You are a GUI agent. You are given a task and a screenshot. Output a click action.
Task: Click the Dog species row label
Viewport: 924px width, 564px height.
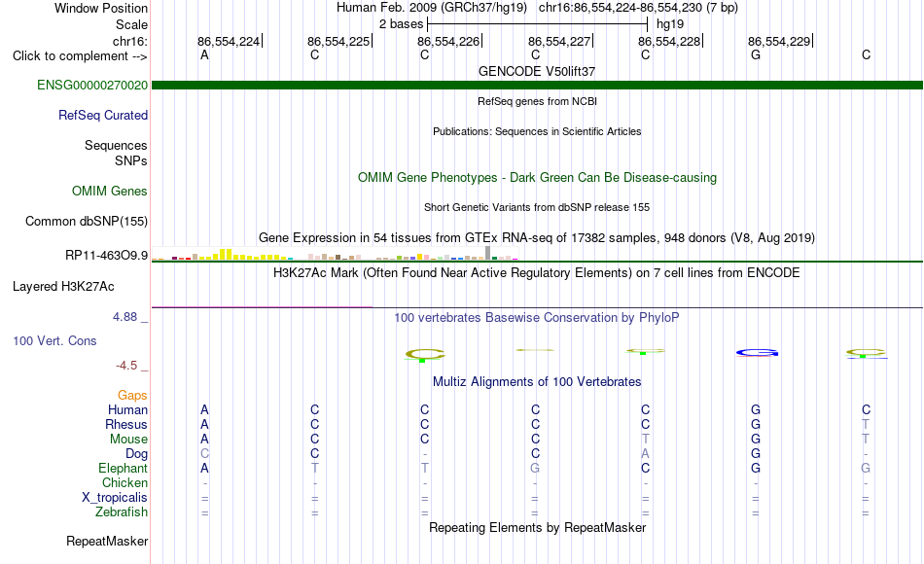(x=137, y=454)
